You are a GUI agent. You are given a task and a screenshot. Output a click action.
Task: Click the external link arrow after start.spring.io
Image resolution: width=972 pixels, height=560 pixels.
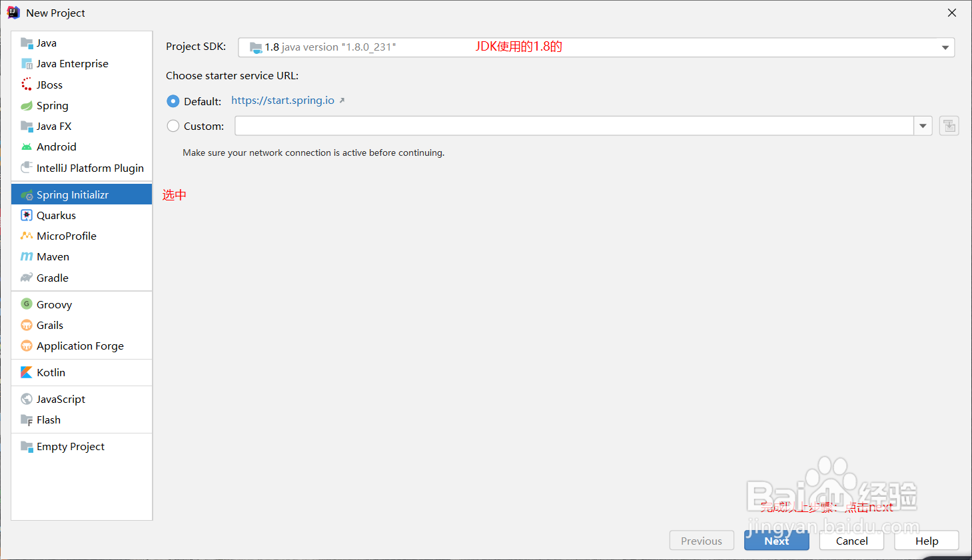(342, 101)
